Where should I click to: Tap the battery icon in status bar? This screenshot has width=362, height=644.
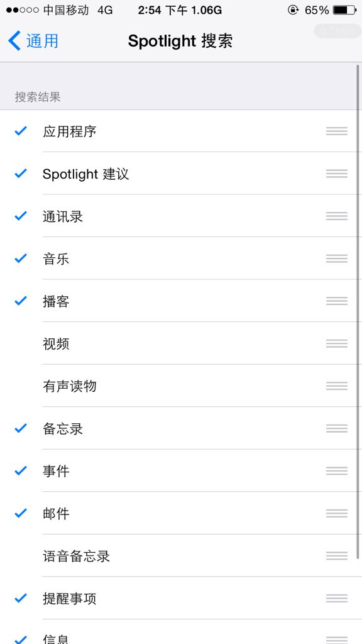coord(345,10)
